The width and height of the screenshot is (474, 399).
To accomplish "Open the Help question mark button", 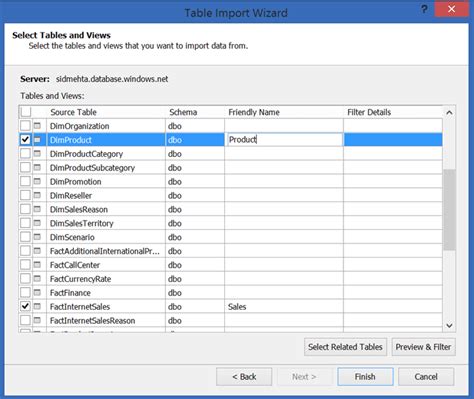I will click(424, 9).
